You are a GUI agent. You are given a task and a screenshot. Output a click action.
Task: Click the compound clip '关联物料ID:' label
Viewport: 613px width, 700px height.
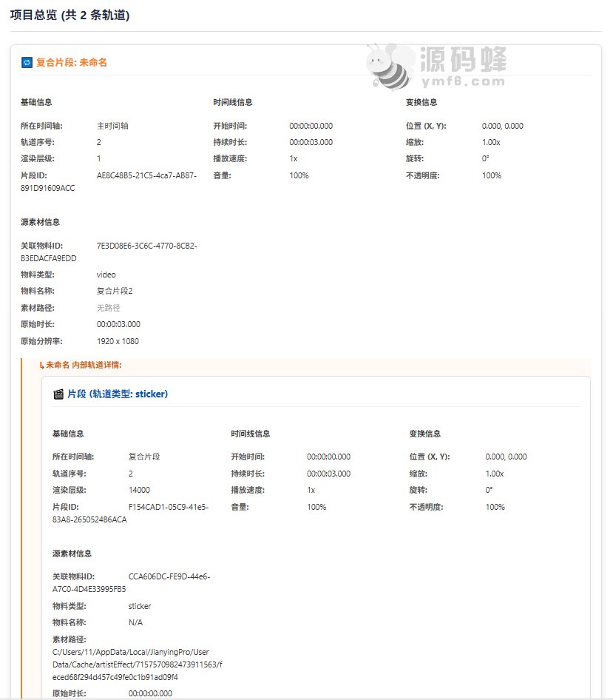pyautogui.click(x=42, y=246)
